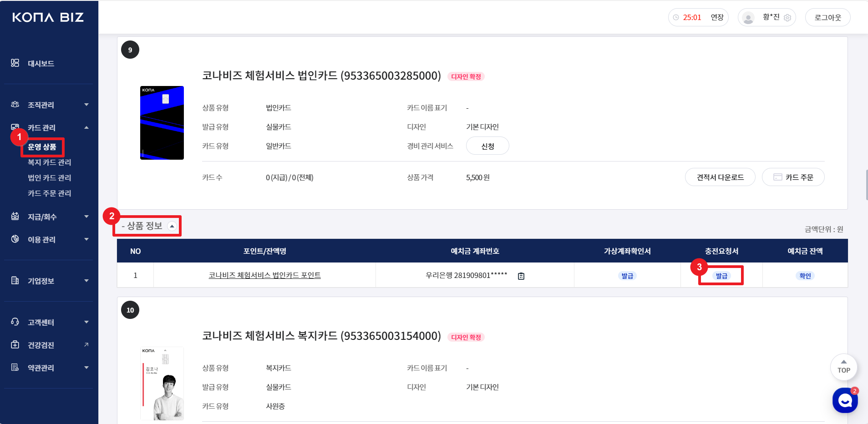Open the chat support bubble icon

[845, 400]
